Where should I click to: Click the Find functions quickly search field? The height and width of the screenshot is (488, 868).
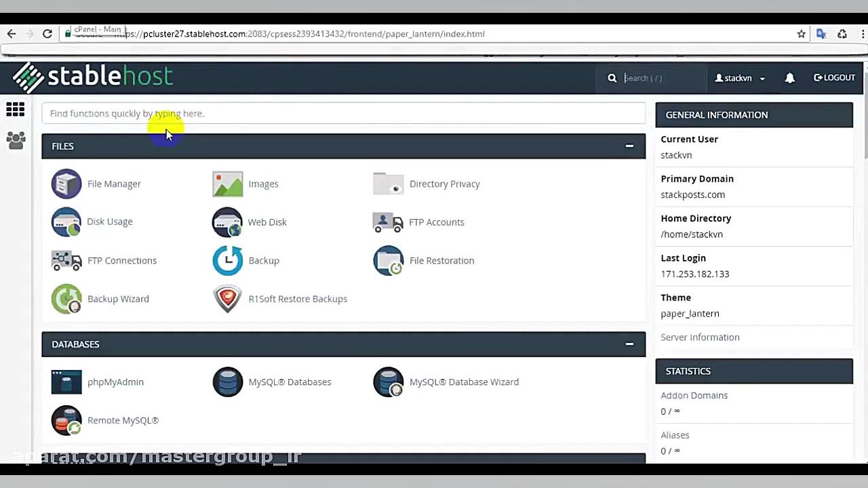tap(344, 113)
